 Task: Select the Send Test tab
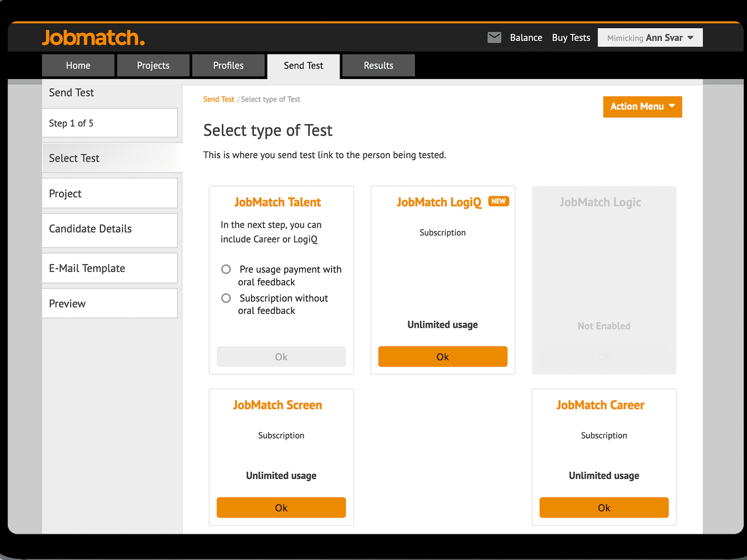303,66
